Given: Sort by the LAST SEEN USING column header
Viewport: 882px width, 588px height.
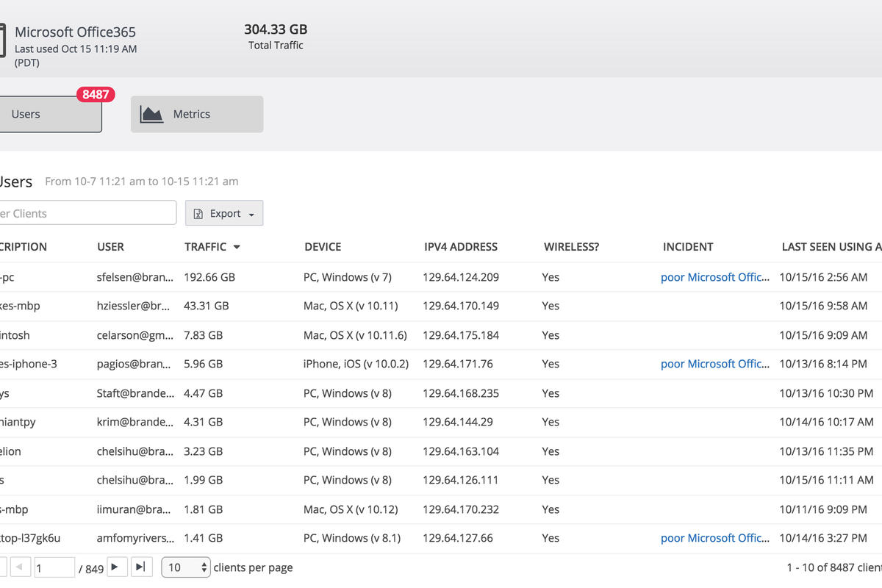Looking at the screenshot, I should (x=831, y=247).
